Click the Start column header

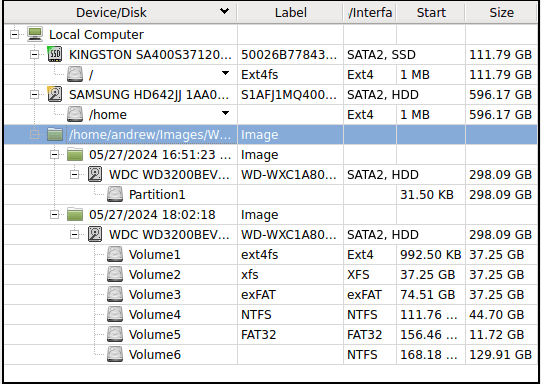pos(431,13)
